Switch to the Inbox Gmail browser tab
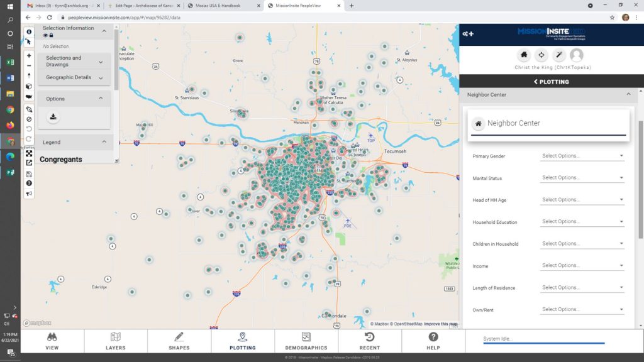 coord(64,6)
